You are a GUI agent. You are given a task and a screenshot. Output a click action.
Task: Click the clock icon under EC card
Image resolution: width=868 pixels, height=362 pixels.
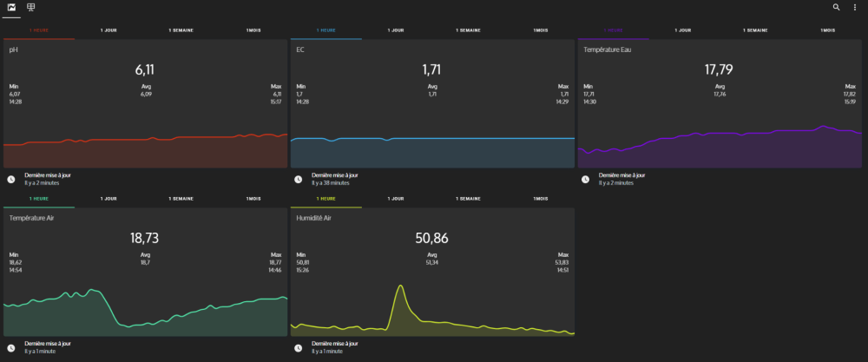298,180
